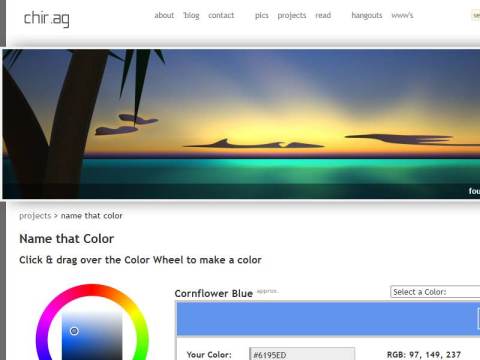
Task: Click the Cornflower Blue color name
Action: (x=214, y=294)
